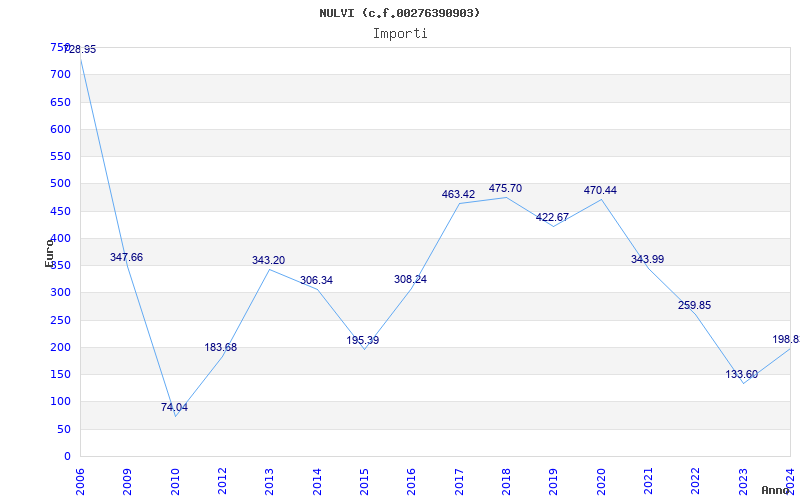Click the 74.04 data point label
800x500 pixels.
(174, 408)
